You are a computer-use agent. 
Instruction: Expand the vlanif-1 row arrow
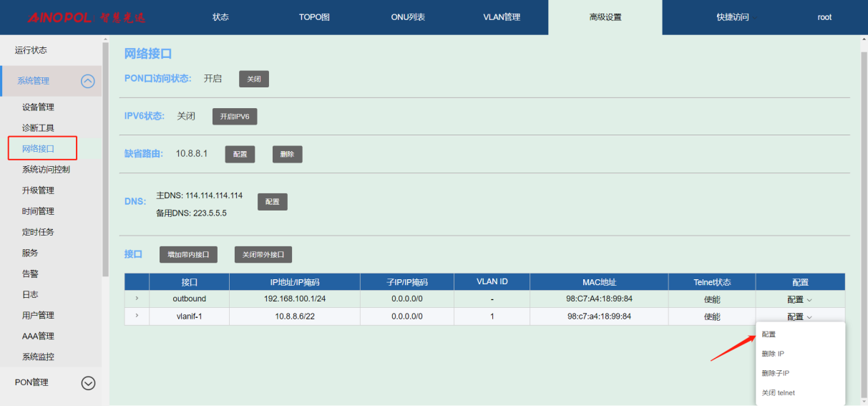(x=137, y=316)
